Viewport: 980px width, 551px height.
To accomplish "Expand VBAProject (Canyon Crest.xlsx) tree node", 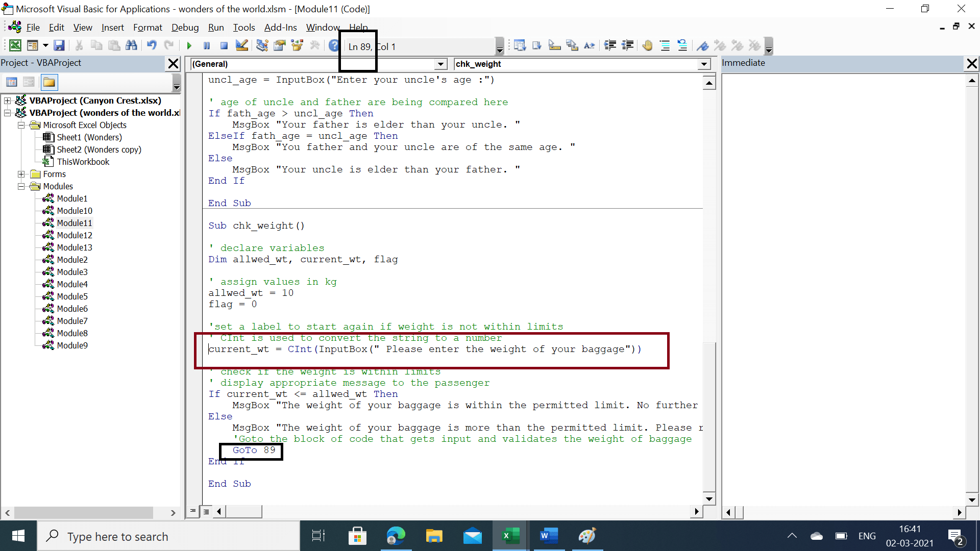I will [7, 101].
